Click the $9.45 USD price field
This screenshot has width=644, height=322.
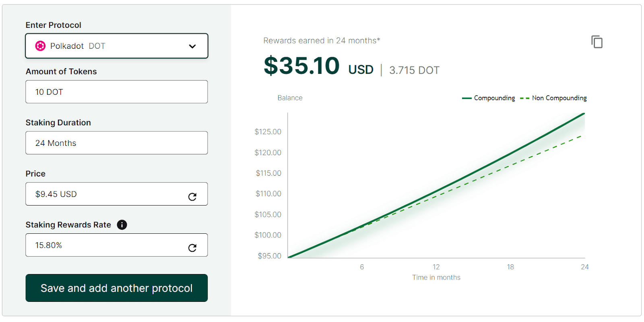point(117,194)
